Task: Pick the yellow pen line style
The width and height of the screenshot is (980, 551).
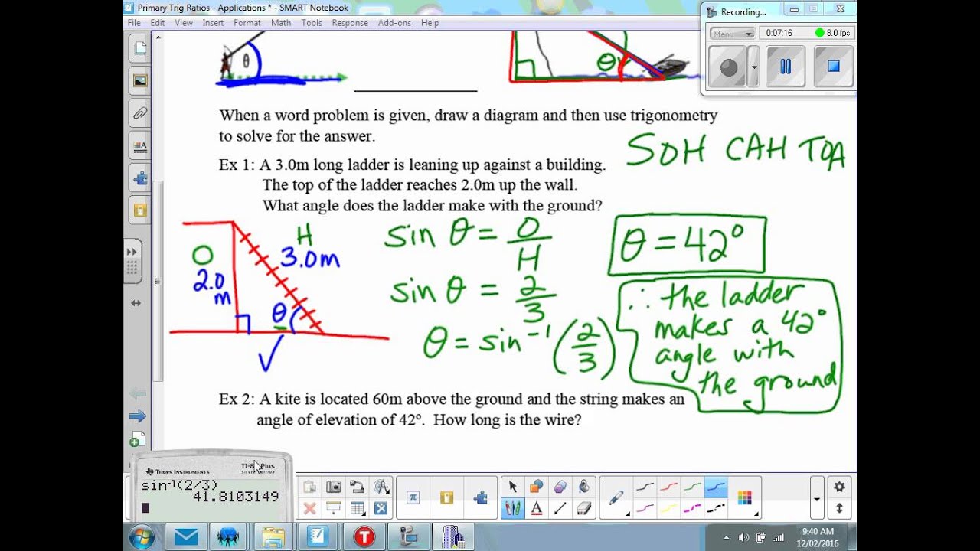Action: click(x=668, y=508)
